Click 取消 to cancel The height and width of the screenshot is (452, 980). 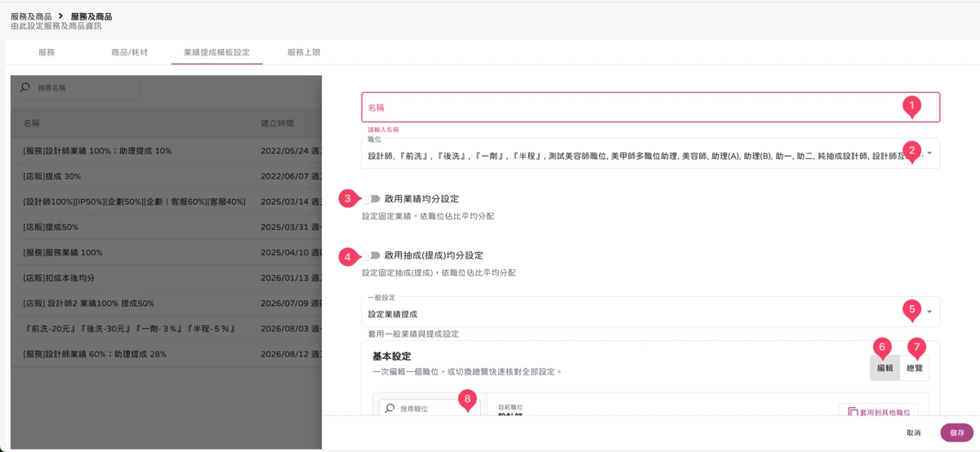tap(914, 432)
